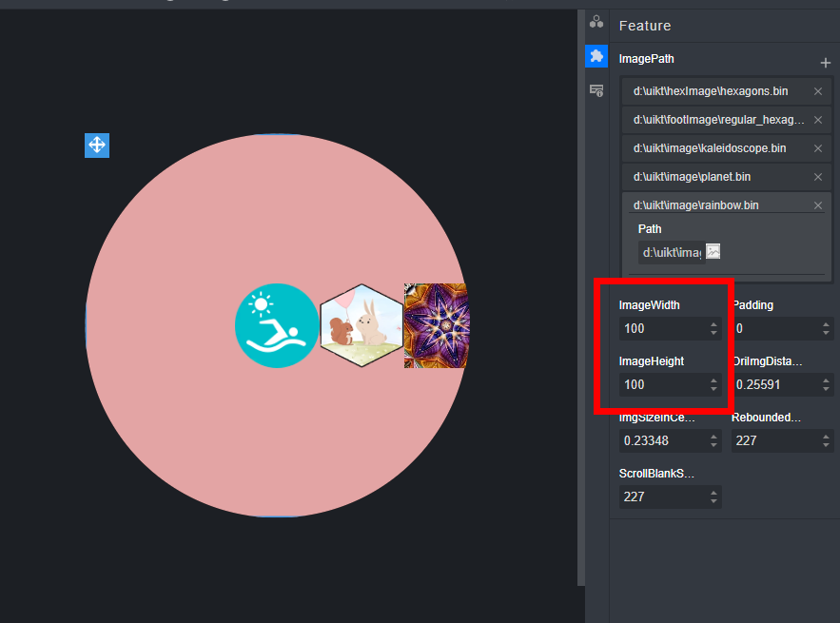
Task: Click the Path text input field
Action: coord(671,252)
